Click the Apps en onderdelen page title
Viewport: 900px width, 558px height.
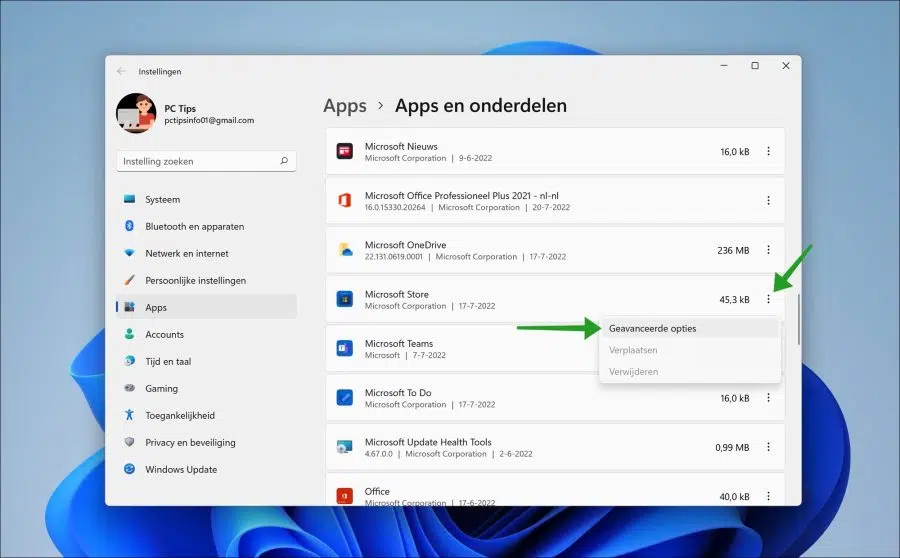point(481,106)
